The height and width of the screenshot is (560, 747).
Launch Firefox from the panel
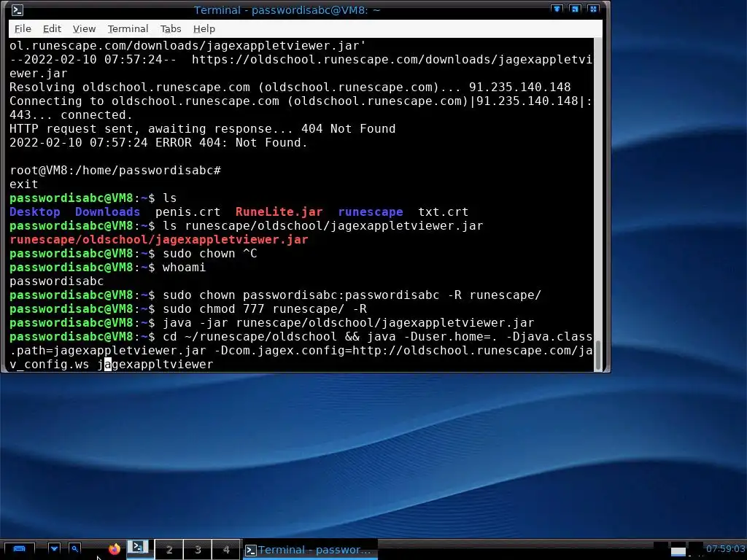pyautogui.click(x=115, y=549)
